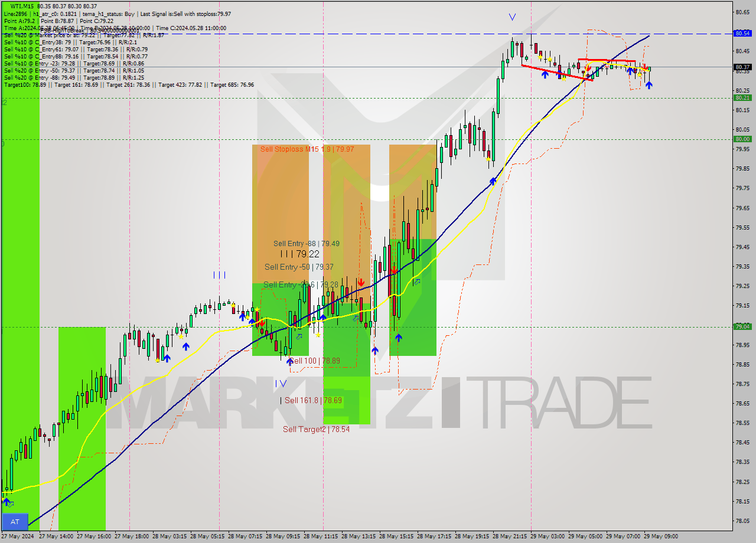Click the Sell Target2 | 78.54 label
This screenshot has height=543, width=756.
[316, 429]
